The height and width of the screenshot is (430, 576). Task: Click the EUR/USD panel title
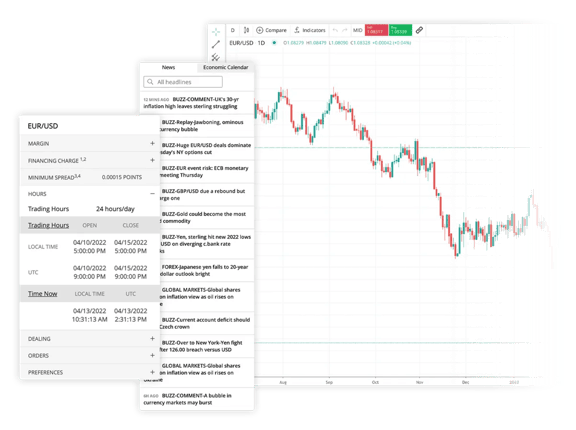[43, 126]
